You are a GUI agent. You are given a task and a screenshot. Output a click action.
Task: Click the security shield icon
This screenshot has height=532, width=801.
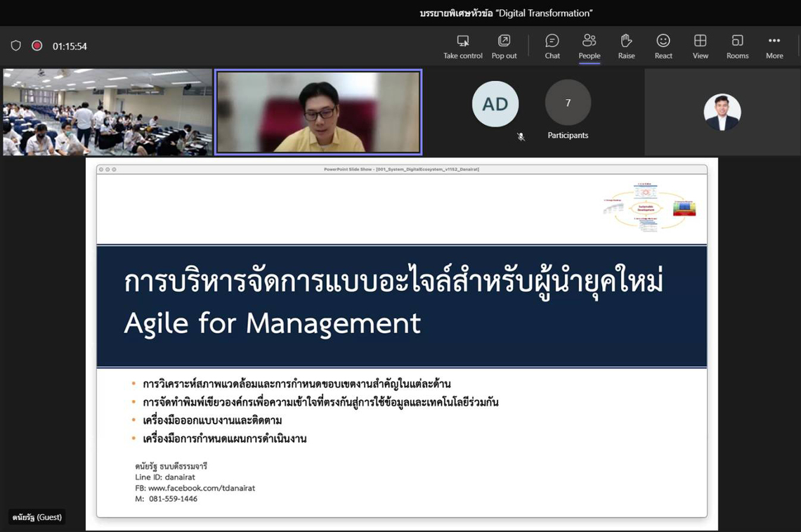click(x=16, y=46)
